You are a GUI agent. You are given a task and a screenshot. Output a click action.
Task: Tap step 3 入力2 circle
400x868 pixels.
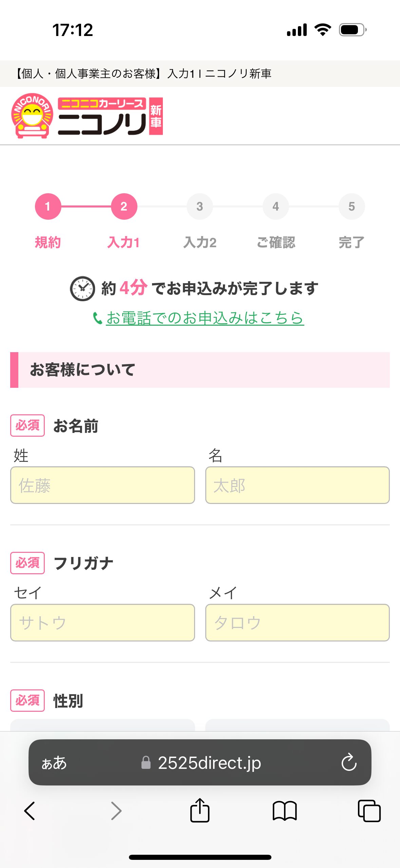point(200,206)
